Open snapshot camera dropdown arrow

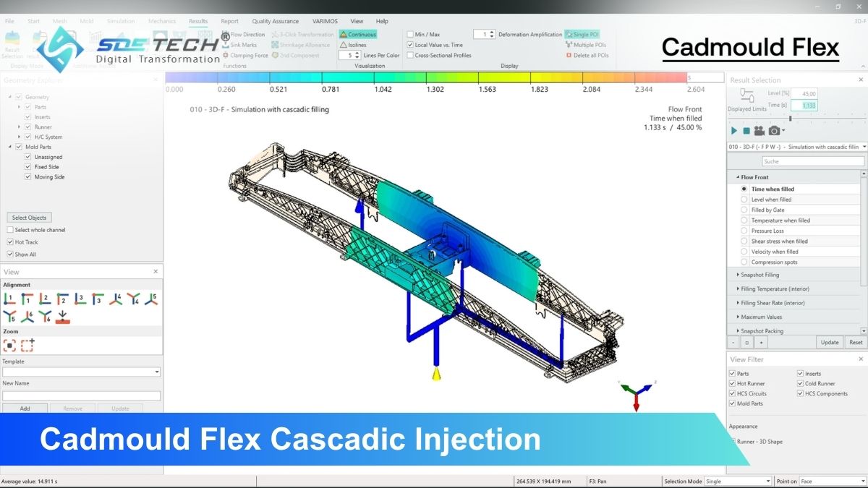(x=783, y=132)
